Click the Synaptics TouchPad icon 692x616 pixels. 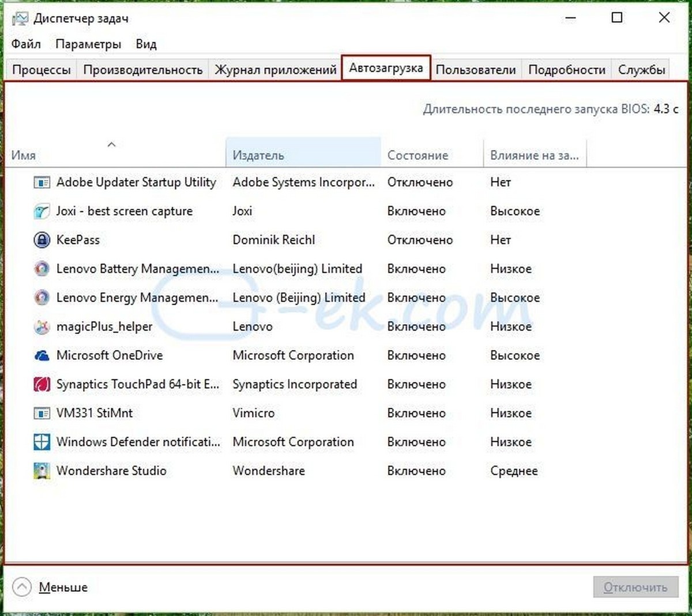click(42, 385)
